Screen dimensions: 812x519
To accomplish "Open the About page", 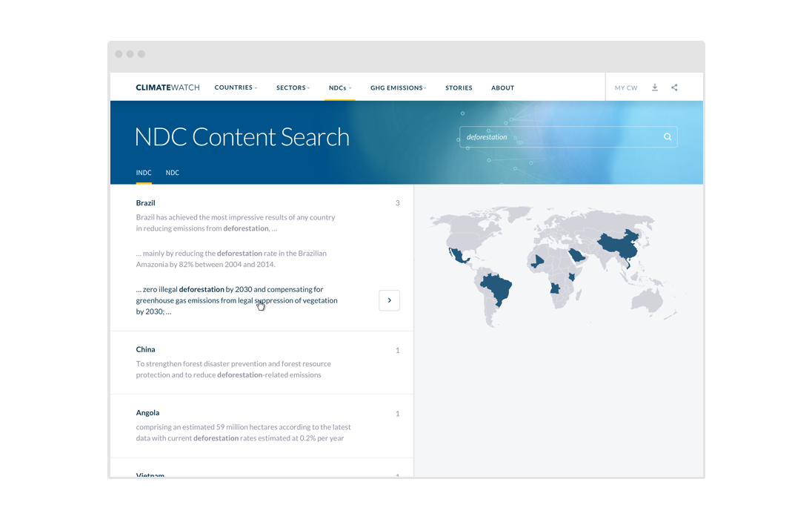I will coord(502,87).
